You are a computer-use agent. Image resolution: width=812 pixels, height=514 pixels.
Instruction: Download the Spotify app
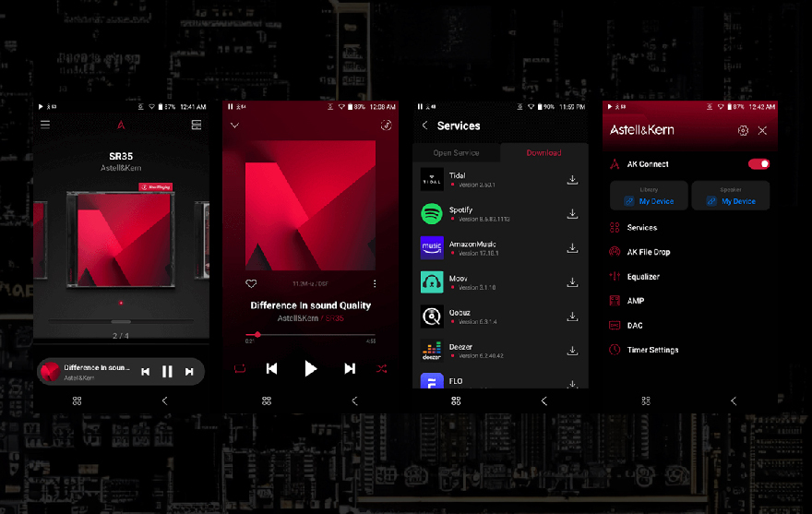pos(572,214)
